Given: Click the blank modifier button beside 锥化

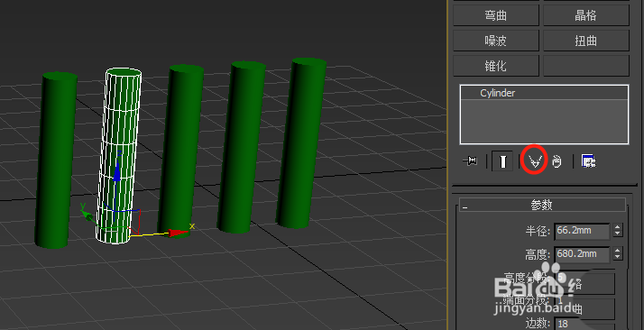Looking at the screenshot, I should tap(586, 66).
